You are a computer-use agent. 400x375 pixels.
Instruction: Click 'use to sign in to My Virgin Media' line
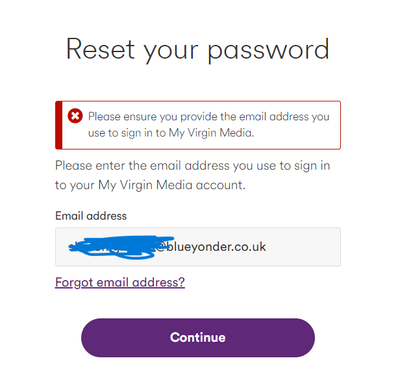tap(171, 133)
